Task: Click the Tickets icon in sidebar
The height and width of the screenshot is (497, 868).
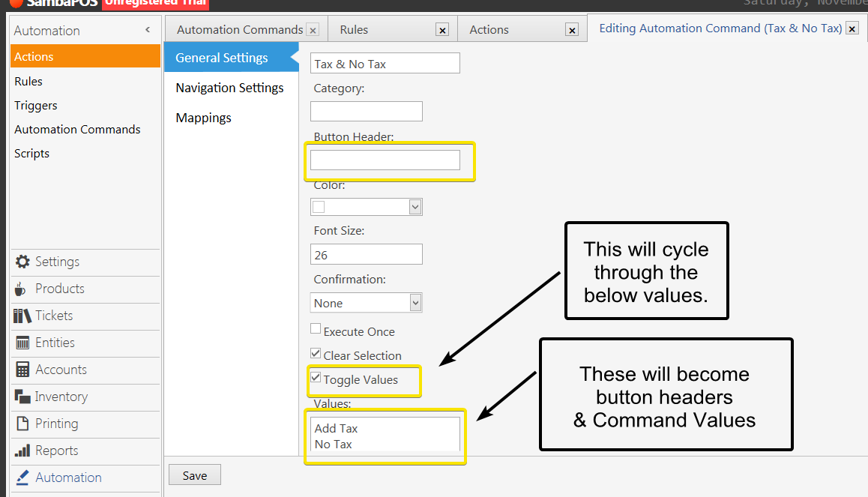Action: point(22,316)
